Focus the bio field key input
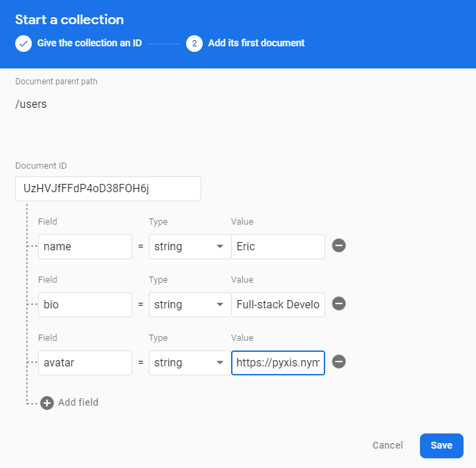The height and width of the screenshot is (468, 476). pos(84,305)
